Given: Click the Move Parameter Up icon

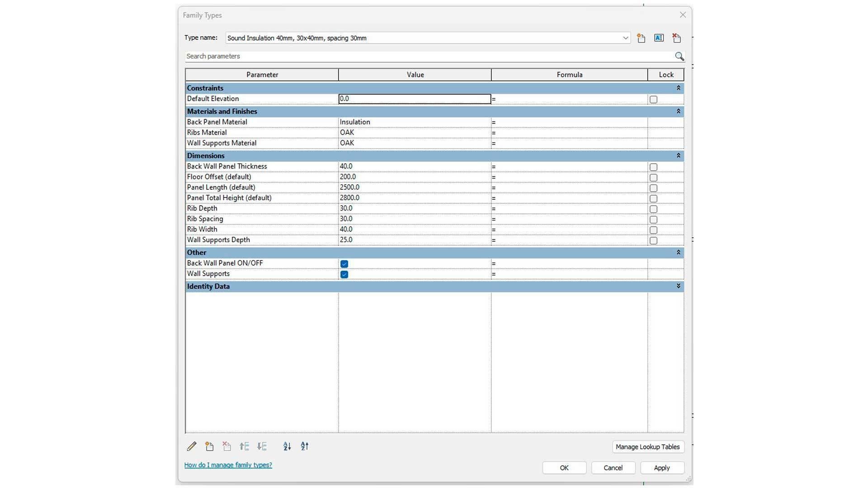Looking at the screenshot, I should (245, 446).
